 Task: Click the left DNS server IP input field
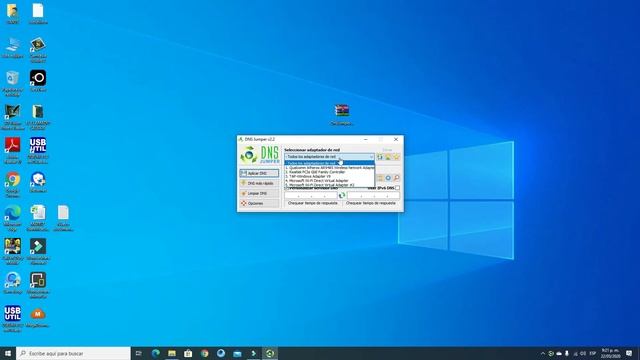pyautogui.click(x=311, y=196)
